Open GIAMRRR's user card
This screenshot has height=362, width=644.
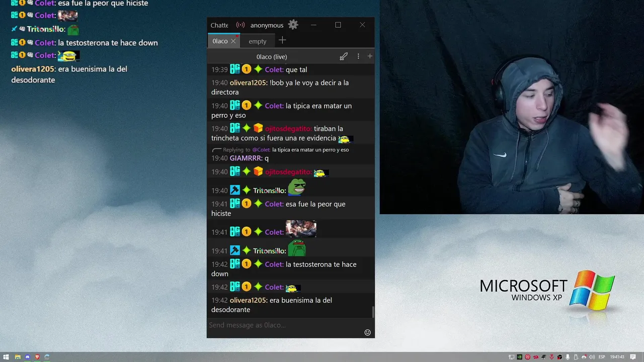[x=246, y=158]
